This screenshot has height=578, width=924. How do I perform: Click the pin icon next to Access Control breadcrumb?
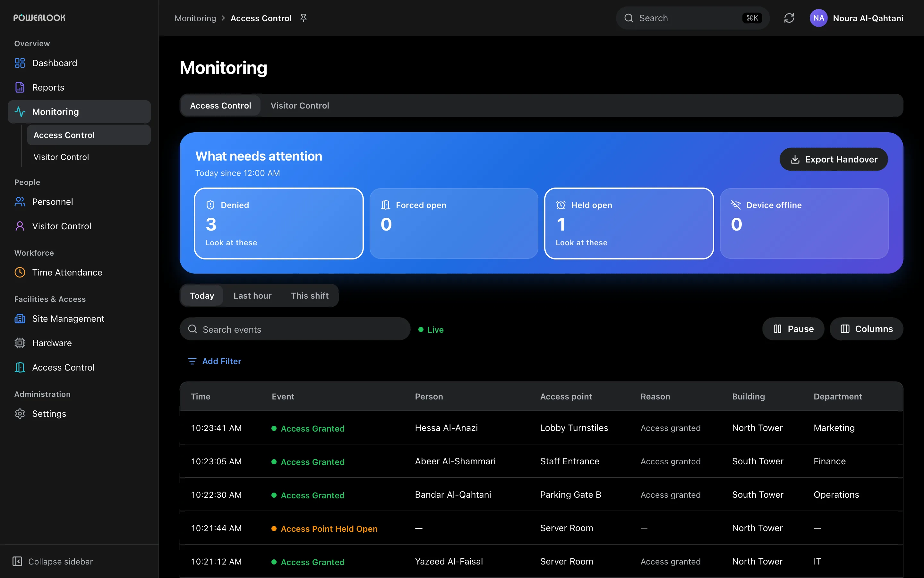point(304,18)
